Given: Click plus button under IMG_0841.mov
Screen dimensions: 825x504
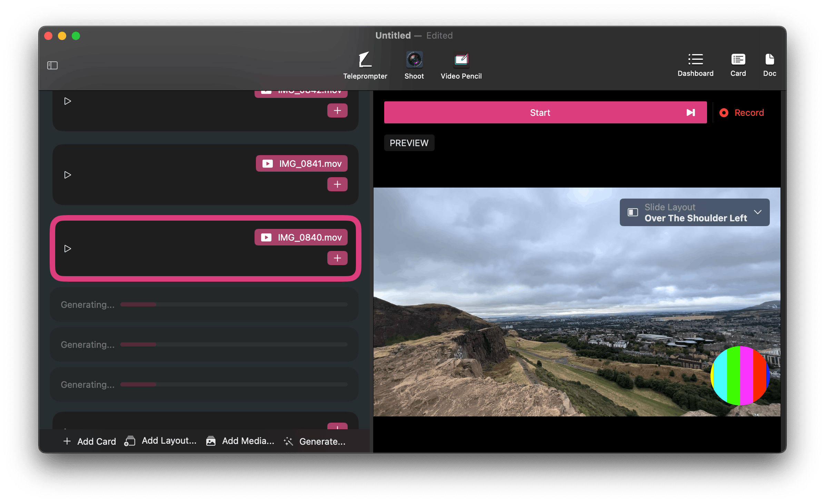Looking at the screenshot, I should 337,184.
